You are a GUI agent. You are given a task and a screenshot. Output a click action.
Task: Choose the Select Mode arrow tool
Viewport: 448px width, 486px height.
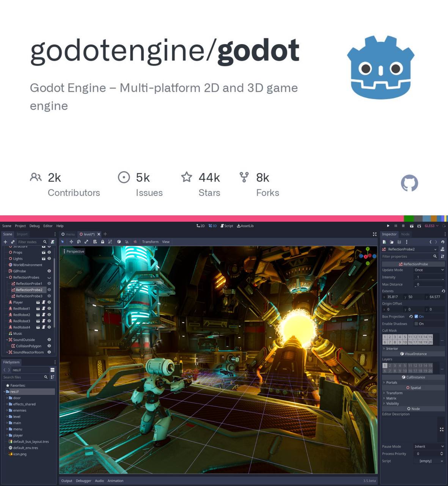pos(63,242)
